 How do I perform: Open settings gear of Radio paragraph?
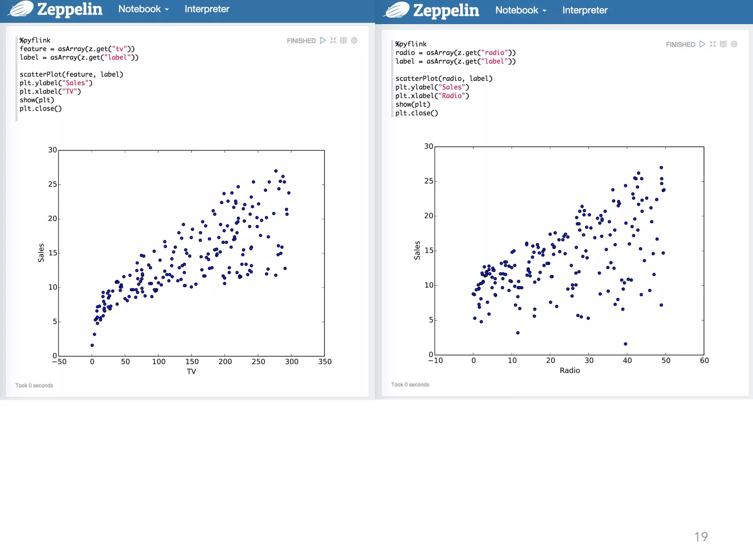click(x=734, y=44)
